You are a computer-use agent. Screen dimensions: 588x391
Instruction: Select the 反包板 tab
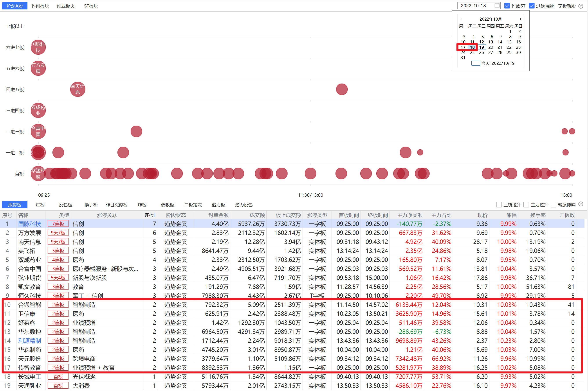pos(65,205)
